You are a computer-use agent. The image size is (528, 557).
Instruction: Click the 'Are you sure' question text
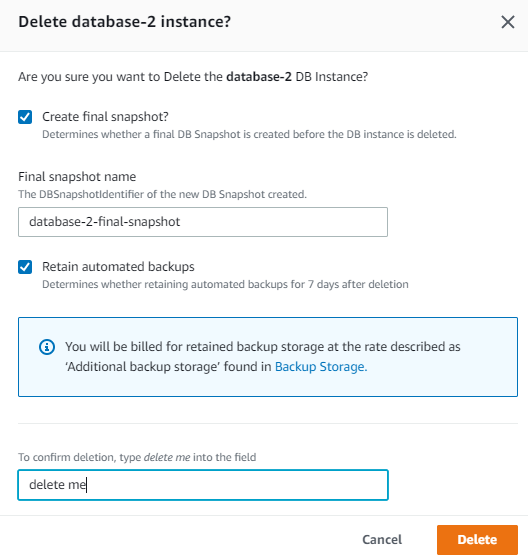[193, 77]
